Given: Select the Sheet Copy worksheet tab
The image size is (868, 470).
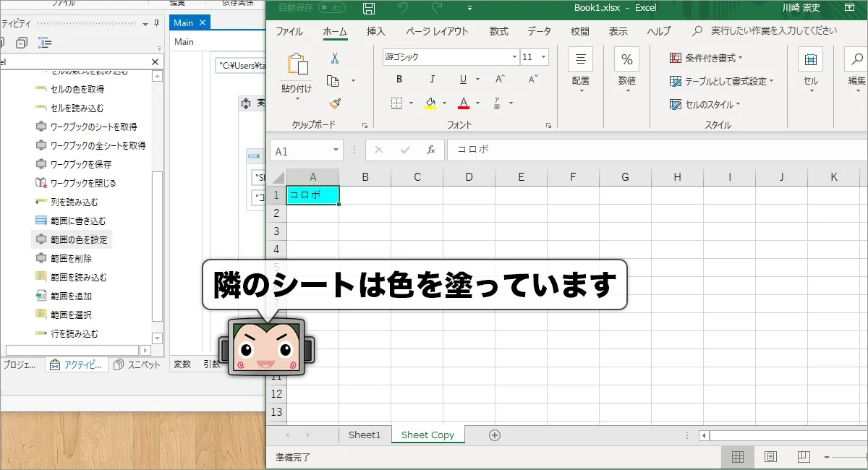Looking at the screenshot, I should [427, 435].
